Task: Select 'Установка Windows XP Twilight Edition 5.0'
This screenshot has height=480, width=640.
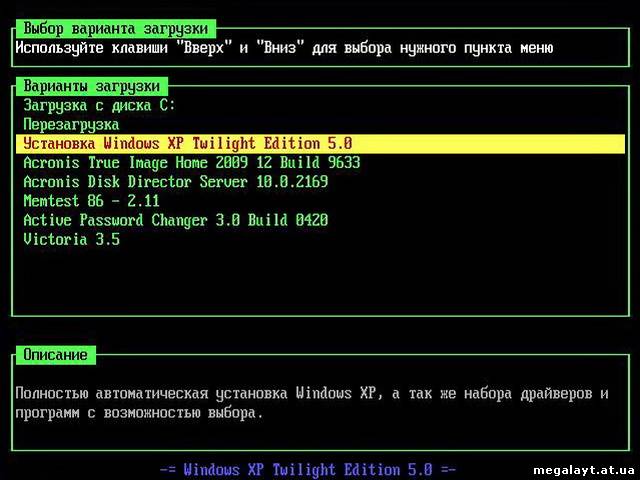Action: coord(320,144)
